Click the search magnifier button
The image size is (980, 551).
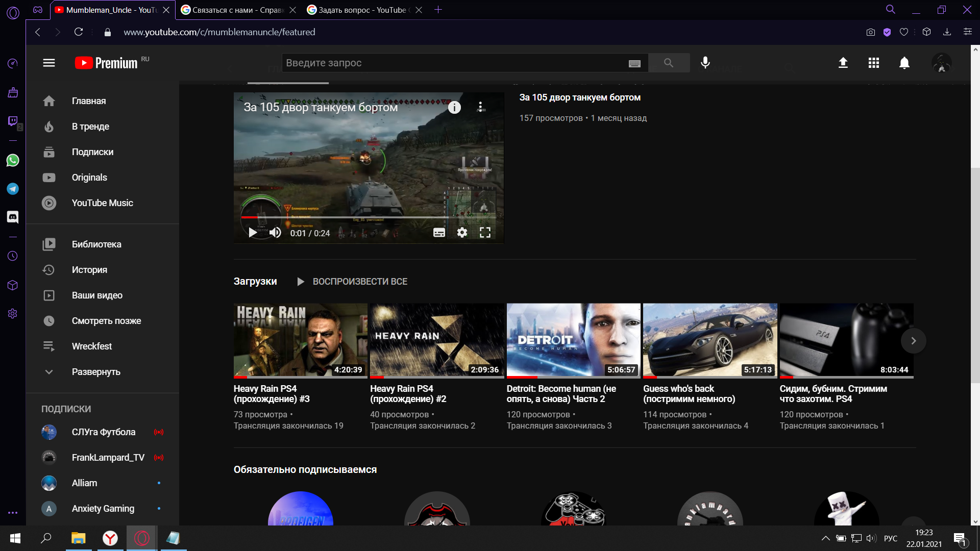[669, 63]
